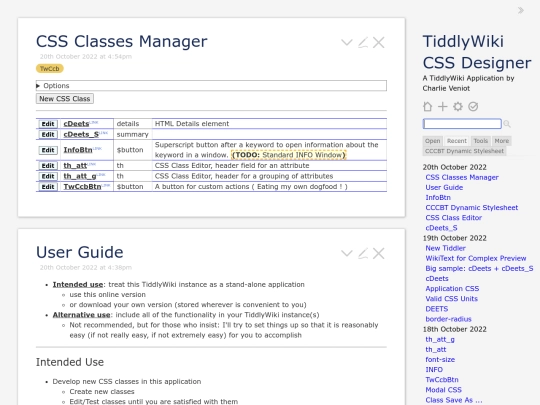
Task: Click the advanced search magnifier icon
Action: point(507,124)
